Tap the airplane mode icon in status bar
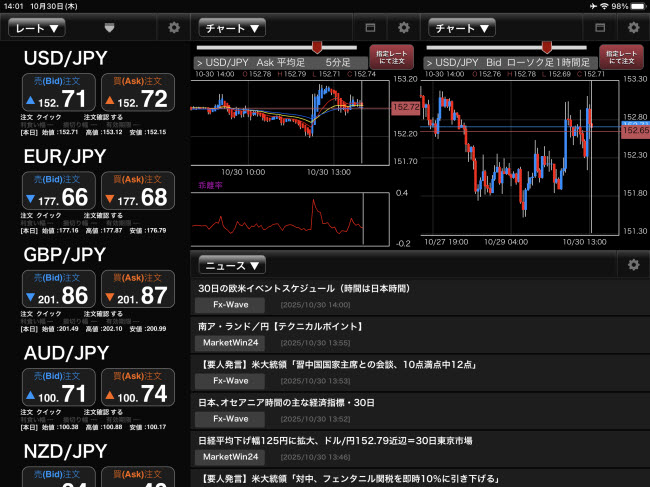The image size is (650, 487). pos(593,6)
